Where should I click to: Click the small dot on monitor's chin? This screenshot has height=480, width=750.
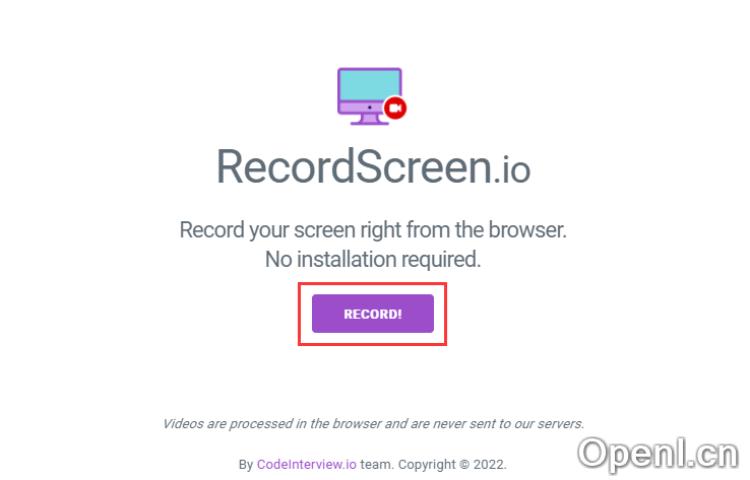(x=369, y=107)
